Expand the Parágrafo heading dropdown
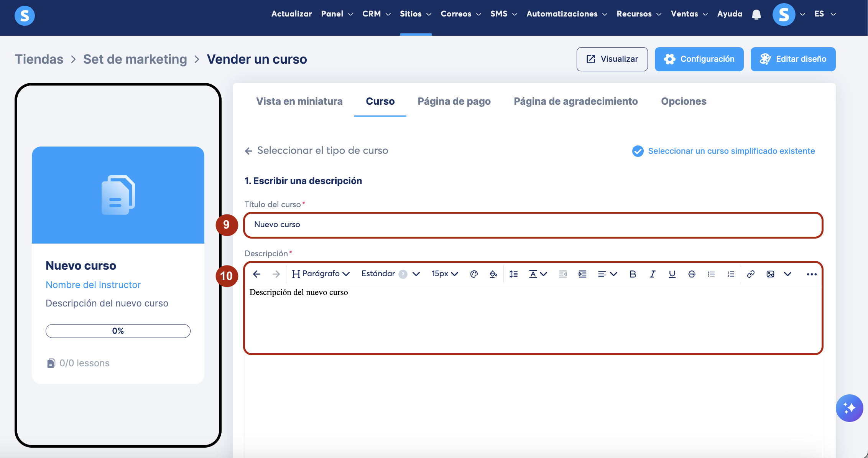 click(321, 274)
